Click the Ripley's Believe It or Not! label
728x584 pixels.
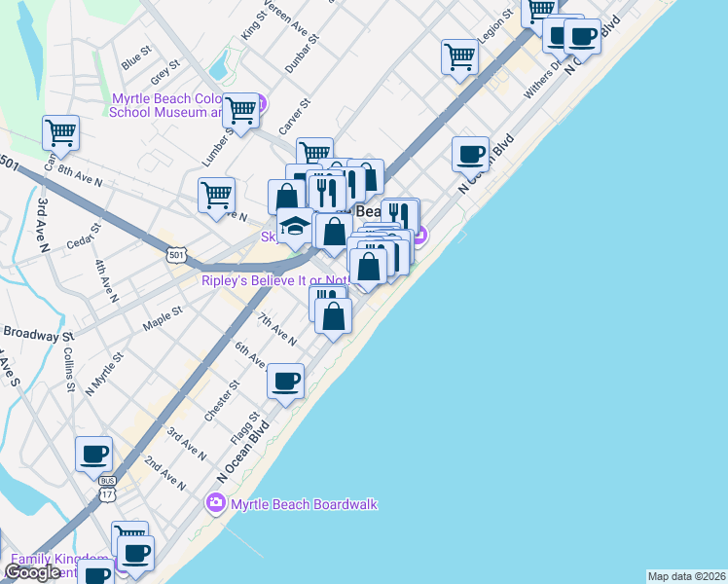point(275,281)
